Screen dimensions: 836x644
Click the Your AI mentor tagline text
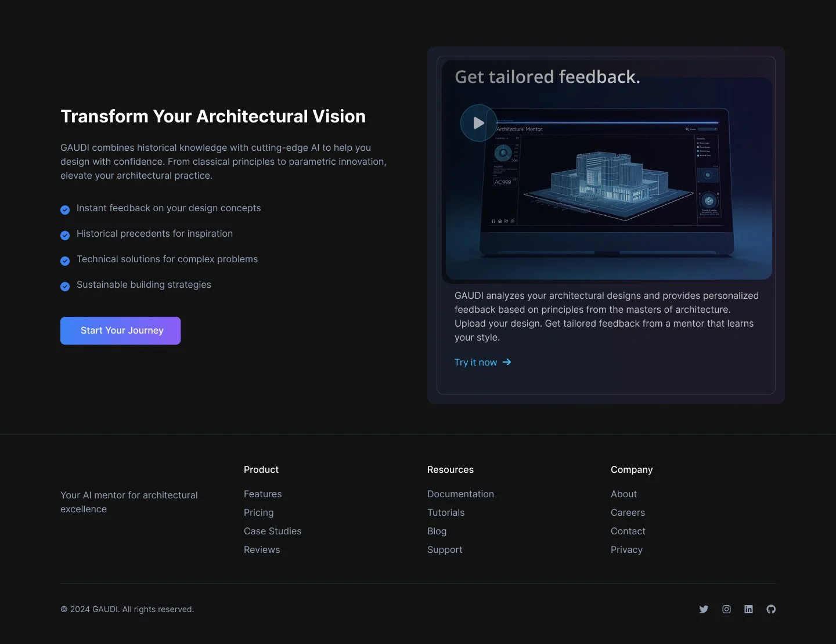129,502
